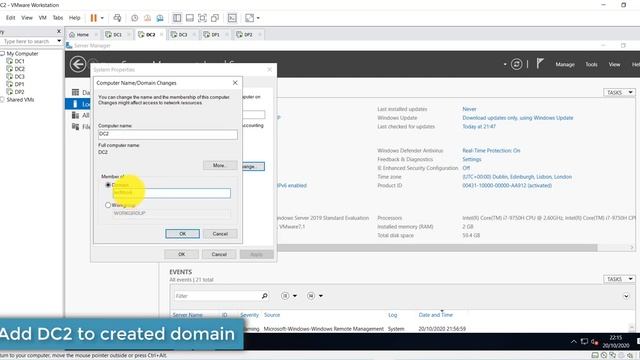Screen dimensions: 640x360
Task: Click the network icon in guest system tray
Action: 584,342
